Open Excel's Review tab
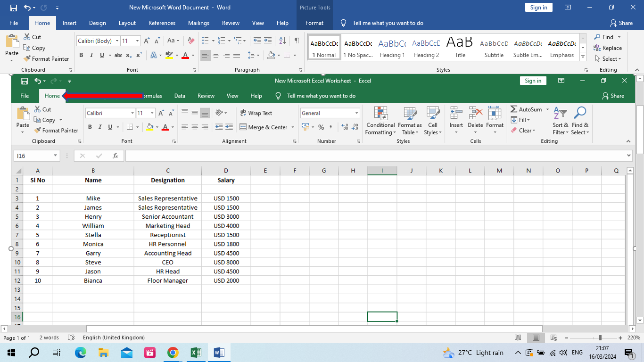 206,96
